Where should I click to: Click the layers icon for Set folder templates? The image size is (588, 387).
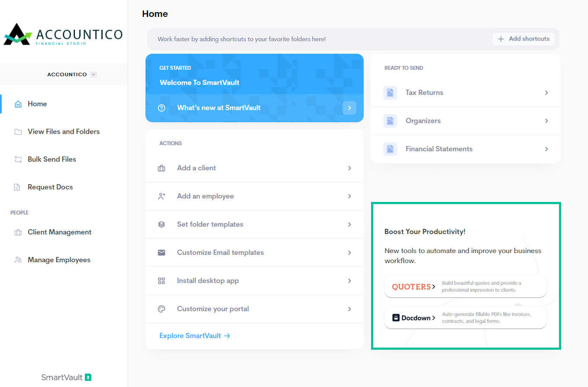(x=162, y=224)
